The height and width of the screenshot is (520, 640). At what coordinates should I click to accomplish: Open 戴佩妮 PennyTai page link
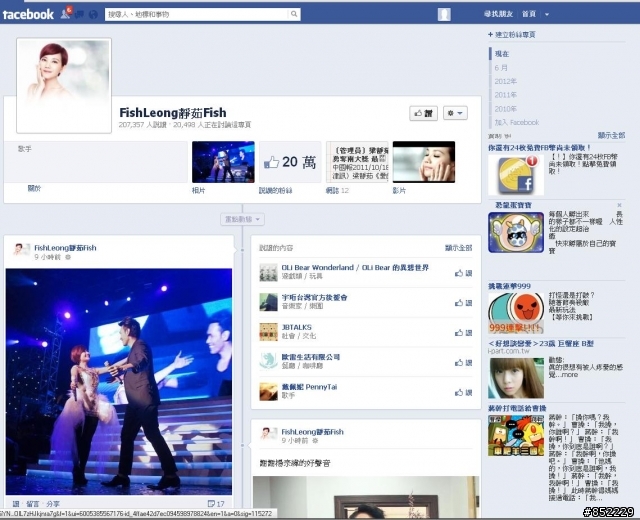point(309,387)
